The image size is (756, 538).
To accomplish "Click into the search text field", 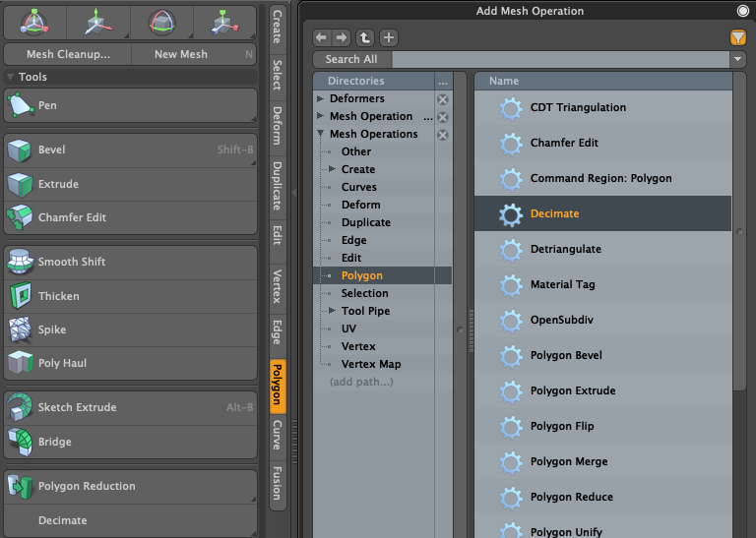I will coord(560,59).
